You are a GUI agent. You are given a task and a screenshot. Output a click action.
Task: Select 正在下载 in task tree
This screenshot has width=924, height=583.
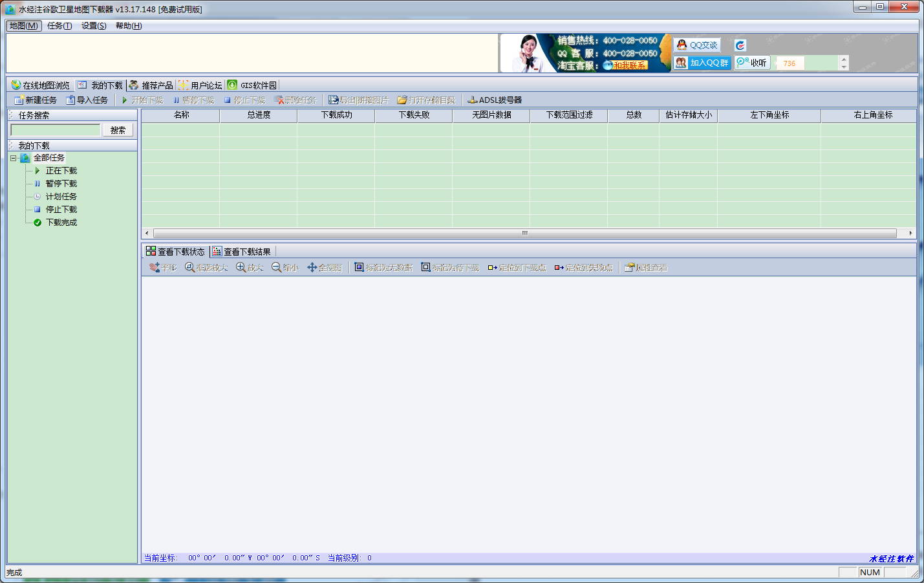tap(61, 171)
